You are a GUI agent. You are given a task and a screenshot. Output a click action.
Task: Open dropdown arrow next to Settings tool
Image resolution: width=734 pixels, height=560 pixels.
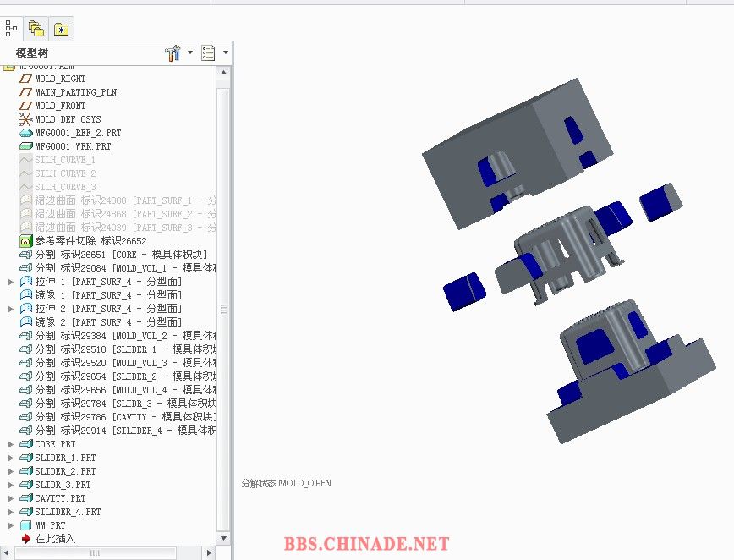click(190, 52)
